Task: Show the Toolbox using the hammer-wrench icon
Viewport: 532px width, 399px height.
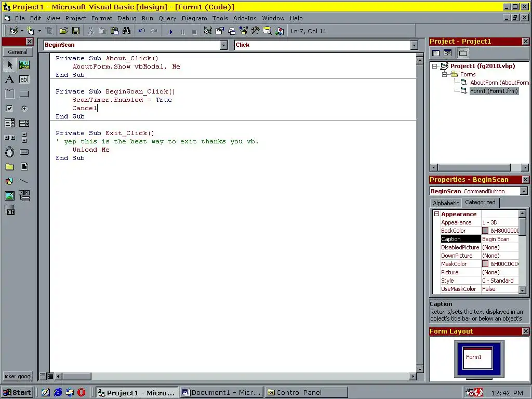Action: pyautogui.click(x=256, y=31)
